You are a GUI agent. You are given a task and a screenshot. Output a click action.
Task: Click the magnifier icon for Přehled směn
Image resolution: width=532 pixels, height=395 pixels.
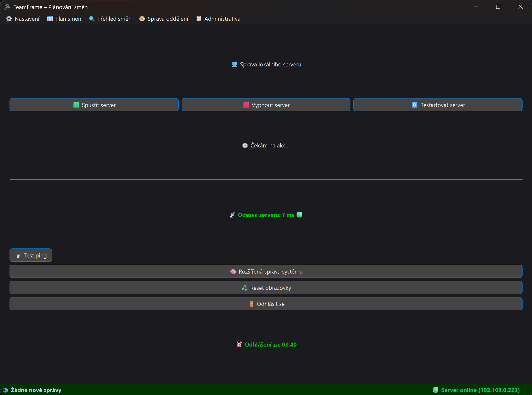coord(92,19)
